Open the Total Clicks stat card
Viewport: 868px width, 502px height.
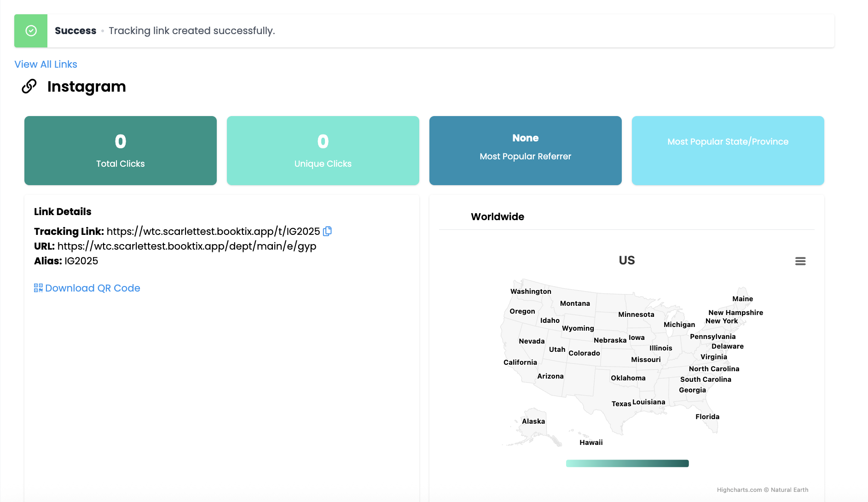121,151
